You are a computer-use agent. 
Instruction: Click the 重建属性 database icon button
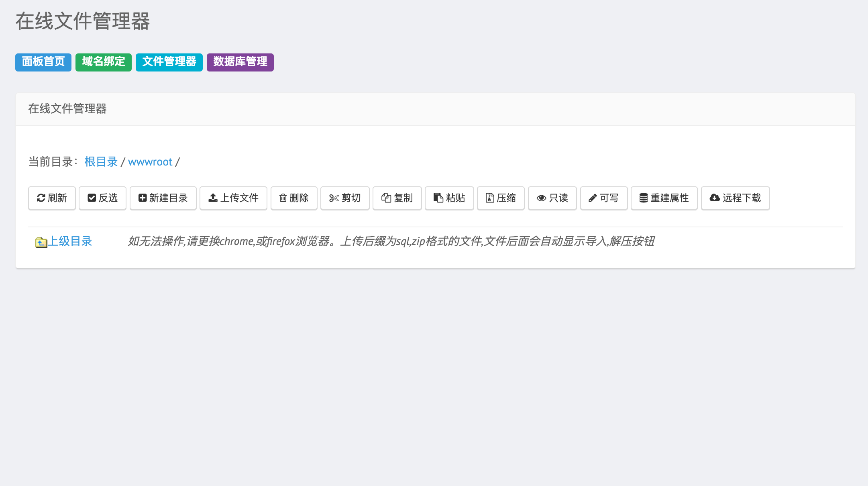664,198
